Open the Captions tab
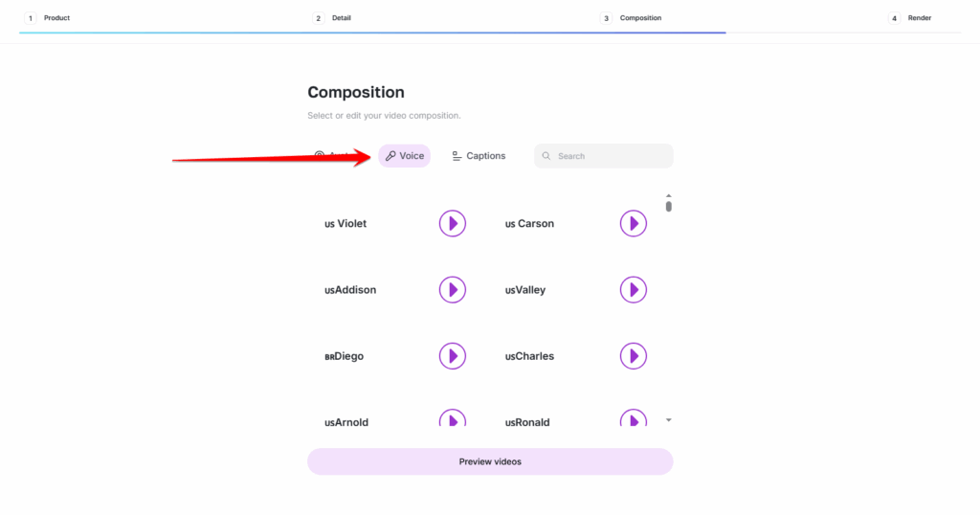Viewport: 980px width, 515px height. 479,156
